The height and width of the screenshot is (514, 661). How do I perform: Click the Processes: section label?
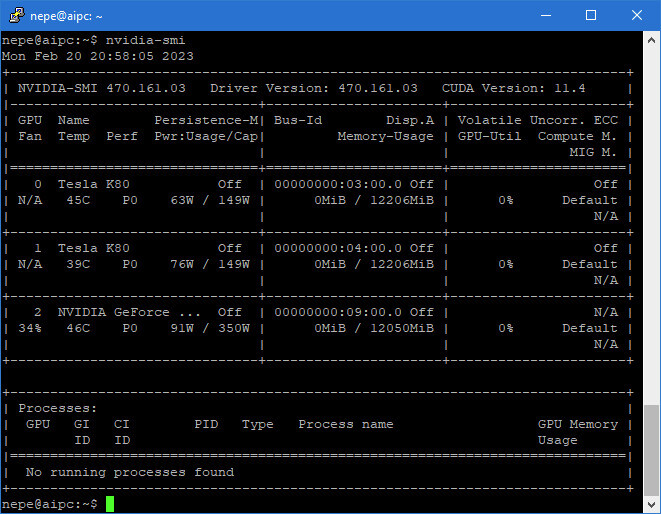pyautogui.click(x=57, y=409)
